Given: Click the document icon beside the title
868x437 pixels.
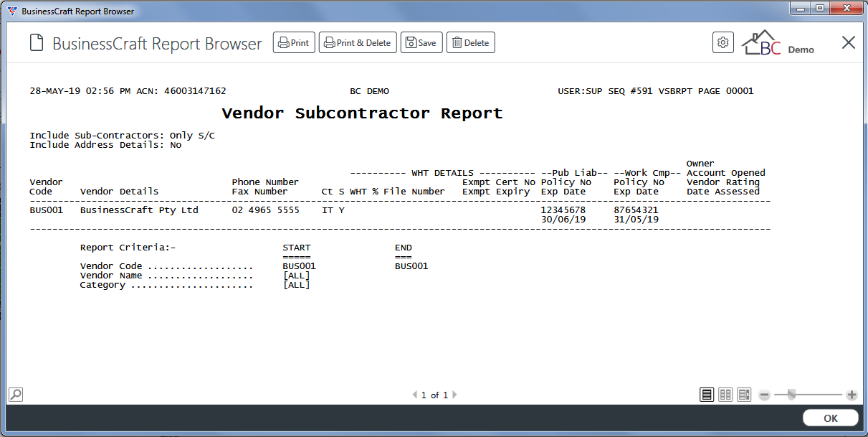Looking at the screenshot, I should 37,43.
